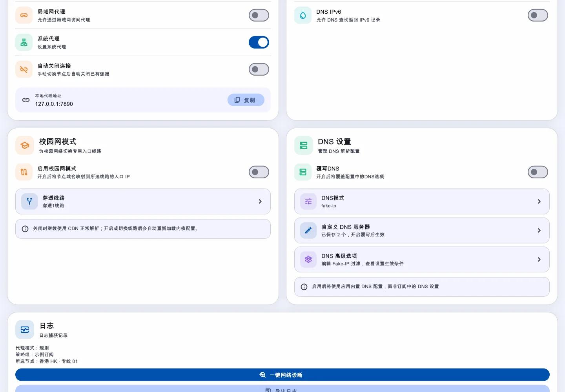
Task: Click the 日志捕获记录 subtitle
Action: (53, 336)
